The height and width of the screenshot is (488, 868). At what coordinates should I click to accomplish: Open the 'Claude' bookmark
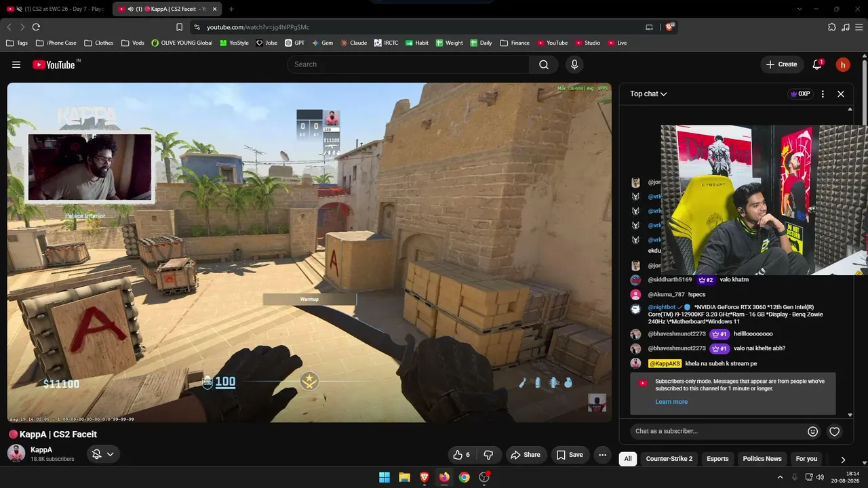pyautogui.click(x=353, y=43)
